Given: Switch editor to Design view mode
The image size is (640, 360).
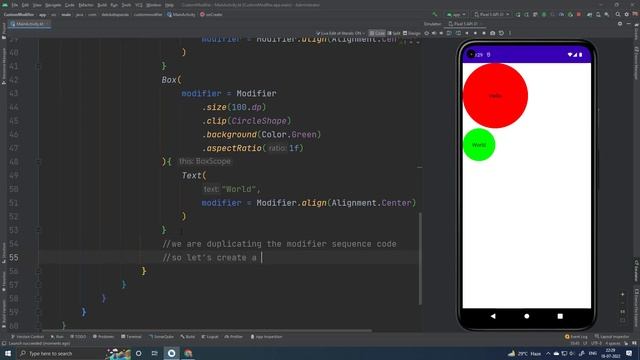Looking at the screenshot, I should coord(411,33).
